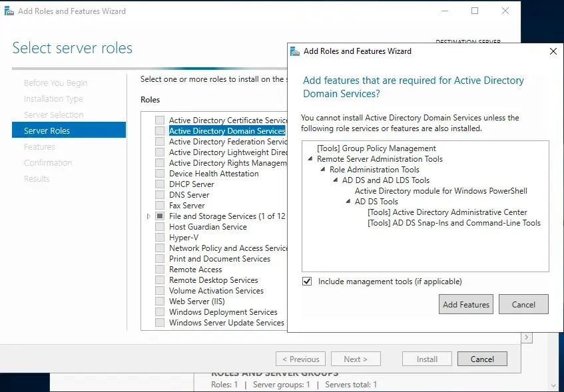Check Windows Server Update Services checkbox

pyautogui.click(x=160, y=323)
